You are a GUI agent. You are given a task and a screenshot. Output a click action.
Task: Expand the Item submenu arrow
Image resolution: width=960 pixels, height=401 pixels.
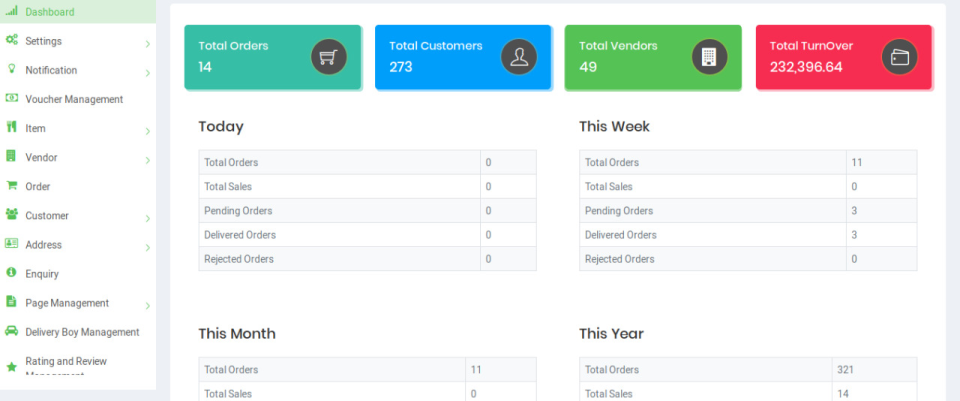point(148,132)
